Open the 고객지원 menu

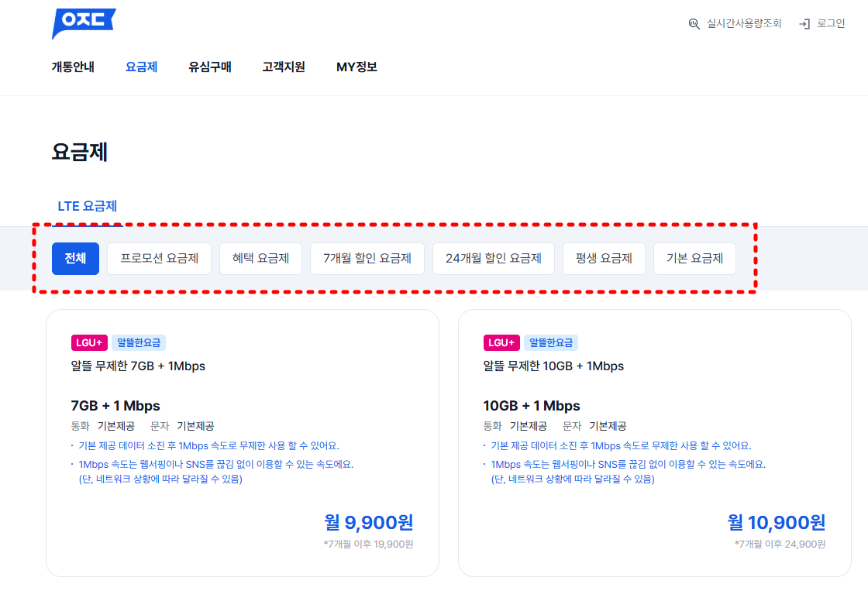pyautogui.click(x=284, y=67)
